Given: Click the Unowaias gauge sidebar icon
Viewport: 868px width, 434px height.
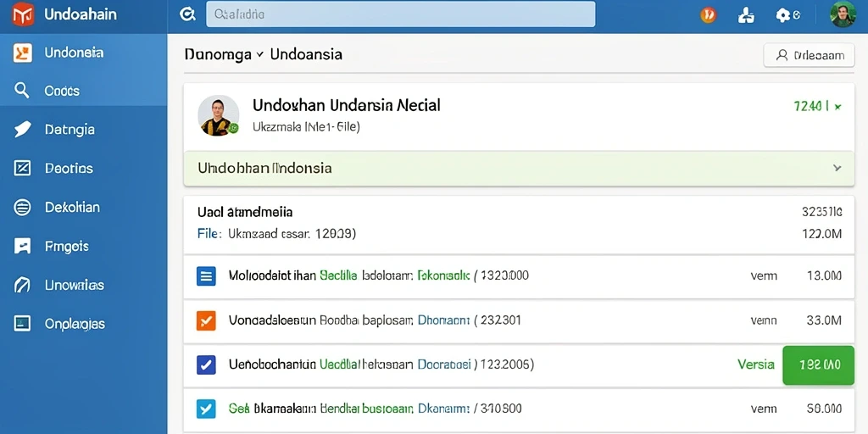Looking at the screenshot, I should [22, 285].
